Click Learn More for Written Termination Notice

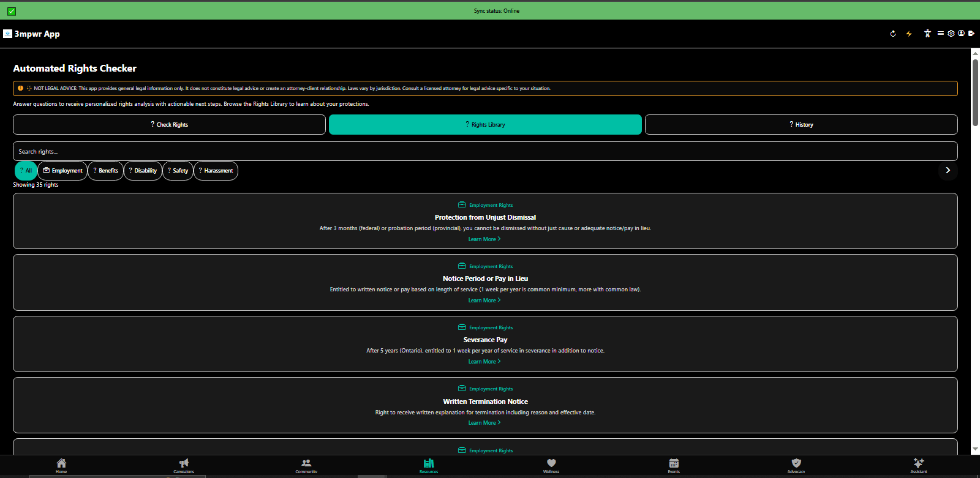click(484, 423)
